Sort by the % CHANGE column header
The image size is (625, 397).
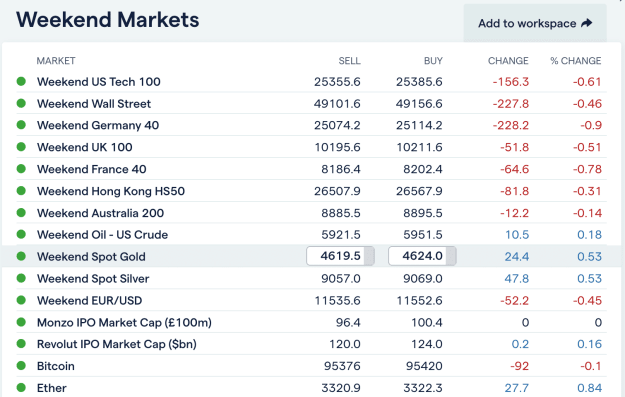[x=576, y=61]
